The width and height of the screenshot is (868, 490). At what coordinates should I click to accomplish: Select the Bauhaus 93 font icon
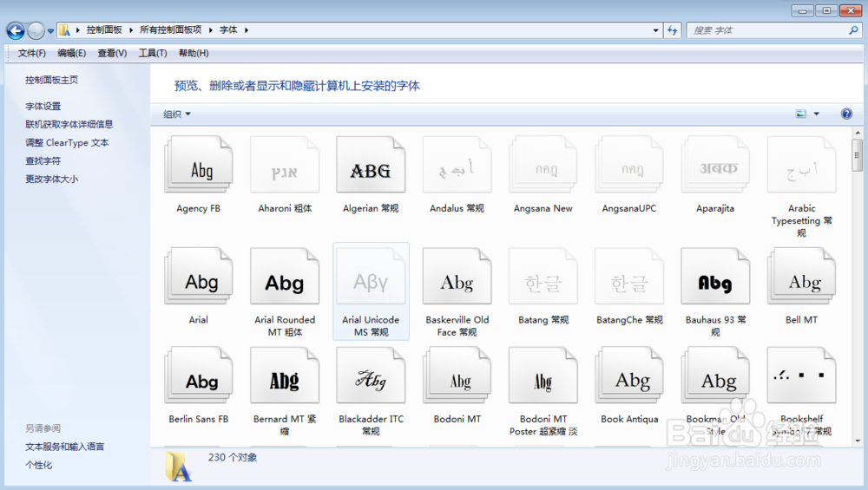pos(715,277)
